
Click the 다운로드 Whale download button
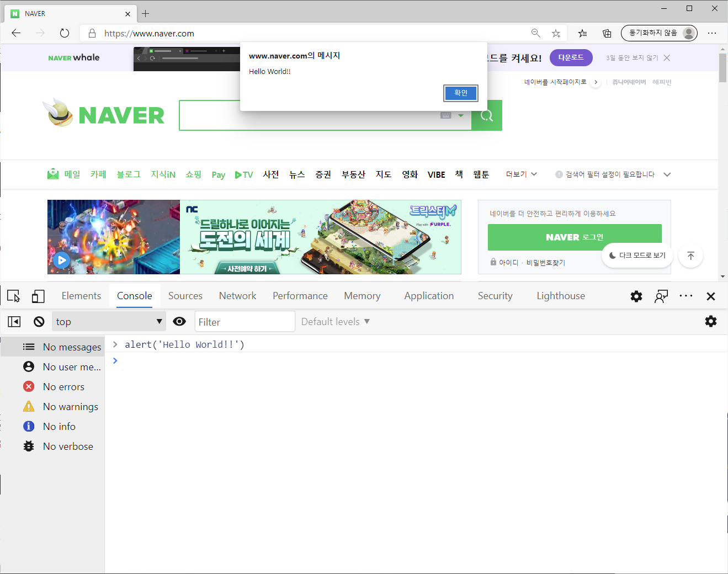click(571, 57)
